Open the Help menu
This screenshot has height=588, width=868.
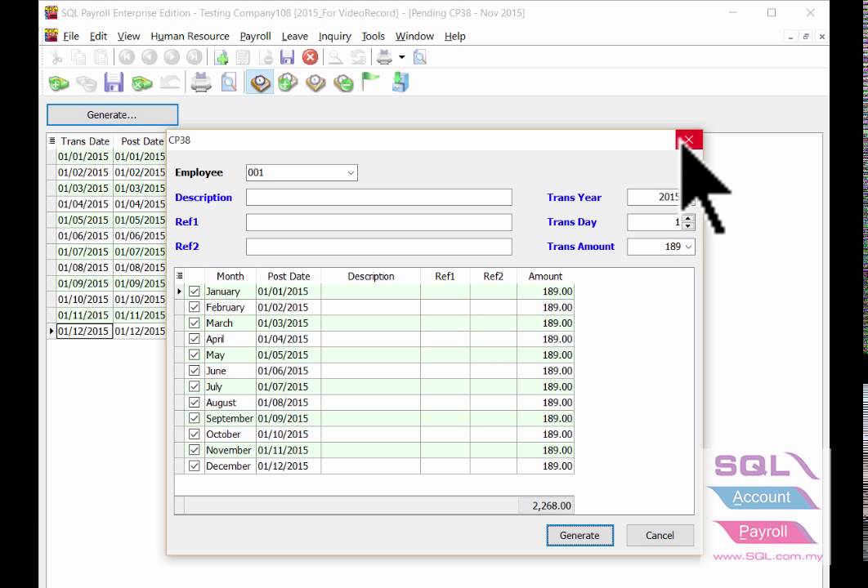click(455, 36)
